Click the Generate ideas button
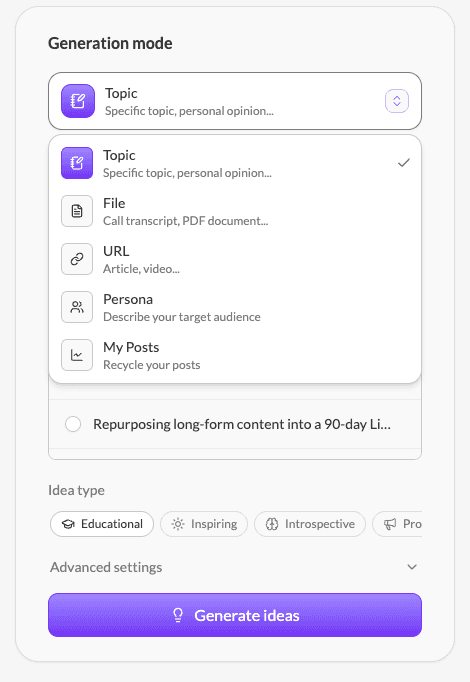 [x=235, y=615]
